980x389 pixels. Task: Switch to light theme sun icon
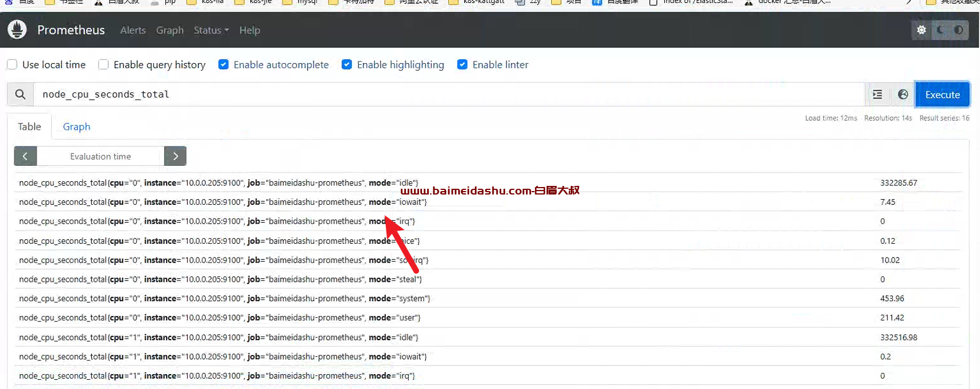[x=921, y=30]
